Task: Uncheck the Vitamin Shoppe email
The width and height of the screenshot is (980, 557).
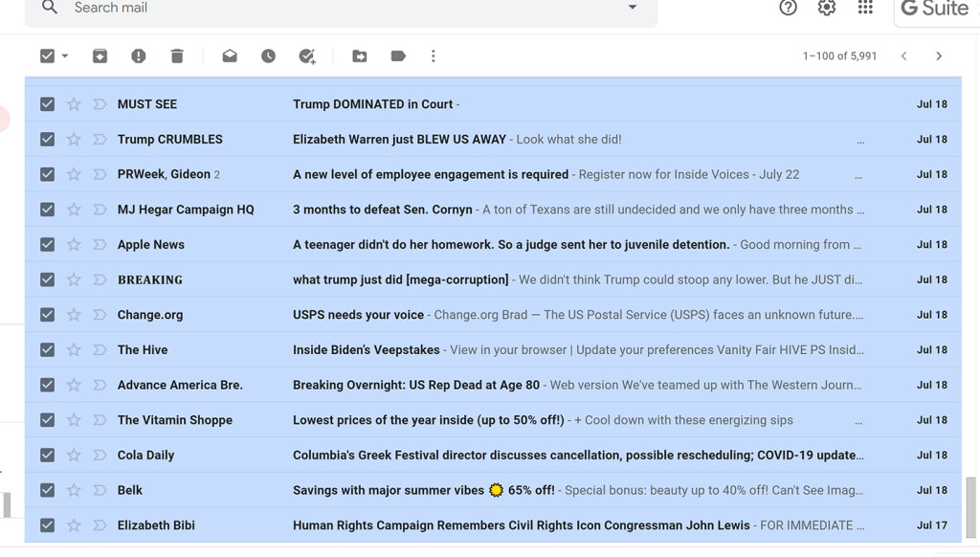Action: pyautogui.click(x=48, y=420)
